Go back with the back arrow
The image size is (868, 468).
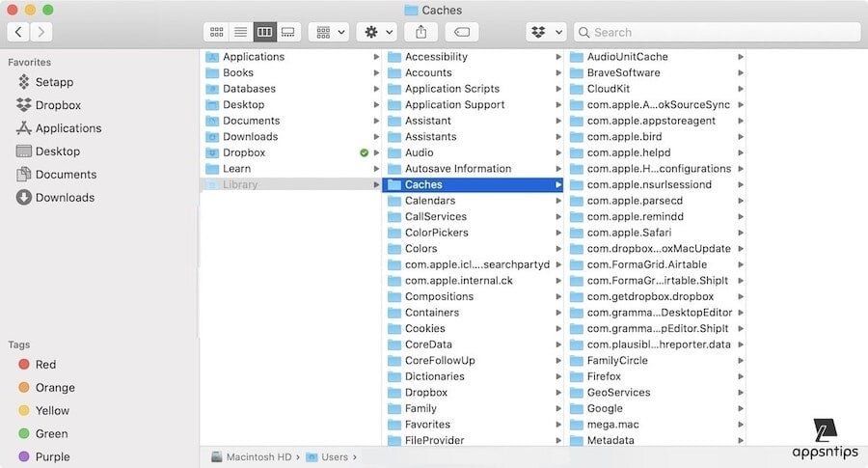point(18,32)
